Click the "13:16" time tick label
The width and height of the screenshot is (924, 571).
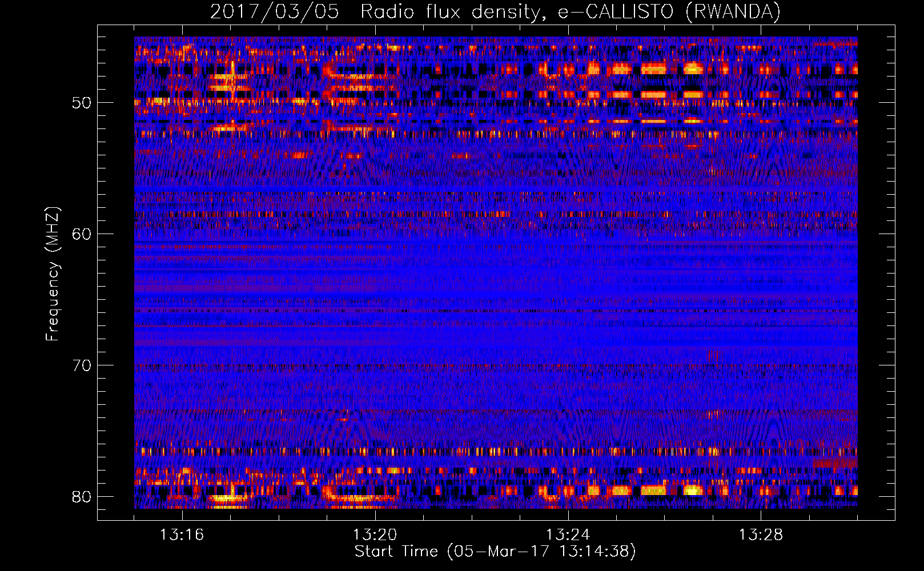(182, 535)
